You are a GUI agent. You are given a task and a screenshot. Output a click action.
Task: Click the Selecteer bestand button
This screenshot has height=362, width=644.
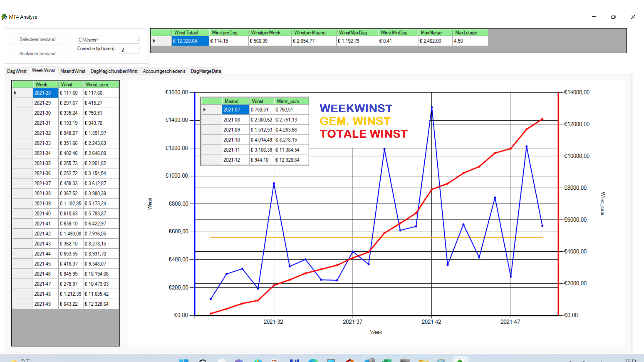click(38, 40)
